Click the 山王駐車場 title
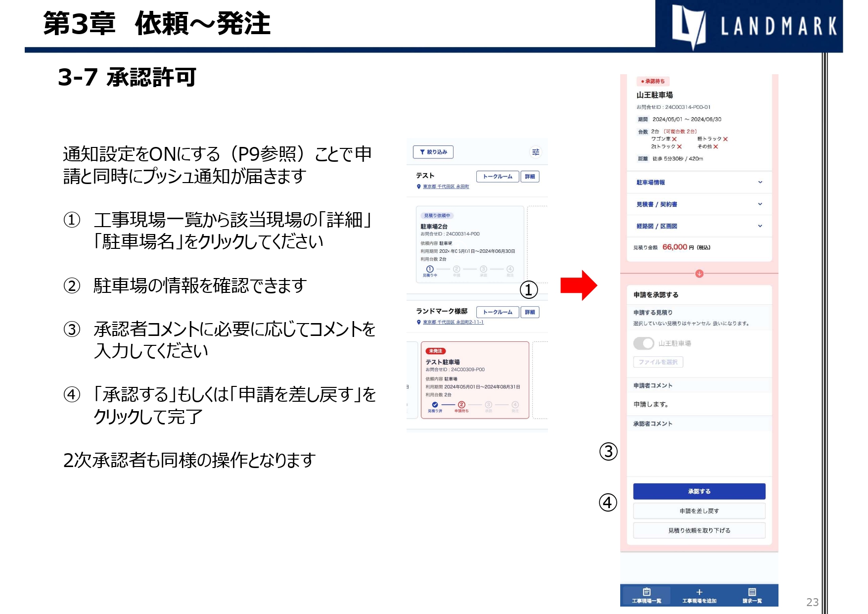Screen dimensions: 868x614 point(654,94)
